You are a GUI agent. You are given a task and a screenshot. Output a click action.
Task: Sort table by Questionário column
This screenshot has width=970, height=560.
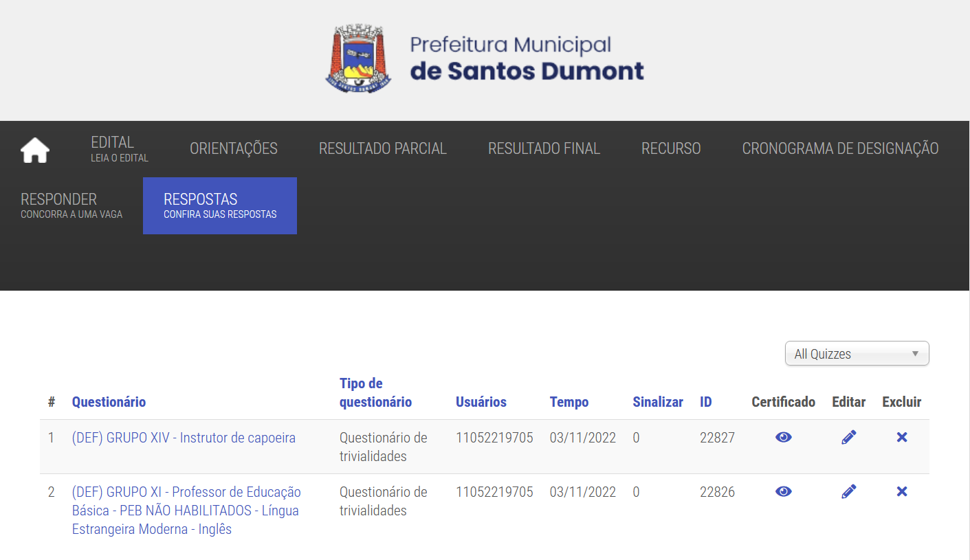click(109, 402)
